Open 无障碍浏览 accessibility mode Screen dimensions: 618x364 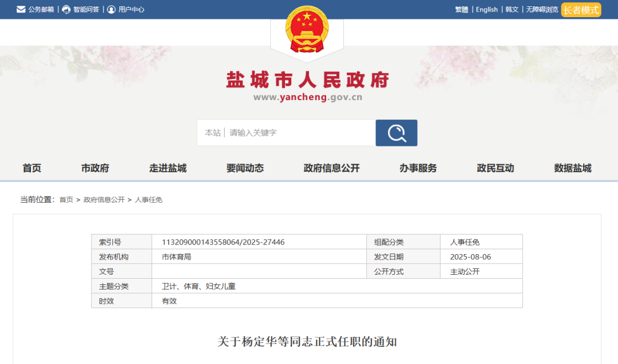point(542,10)
